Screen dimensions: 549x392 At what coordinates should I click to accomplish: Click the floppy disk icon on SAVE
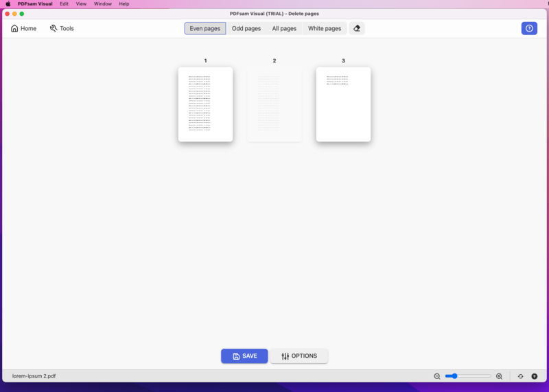point(236,356)
